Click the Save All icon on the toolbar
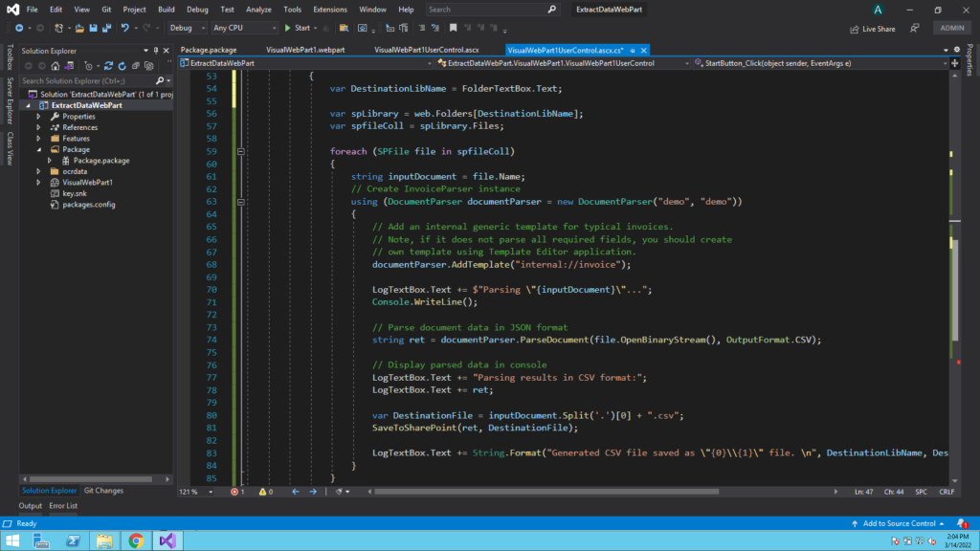Screen dimensions: 980x551 (105, 28)
